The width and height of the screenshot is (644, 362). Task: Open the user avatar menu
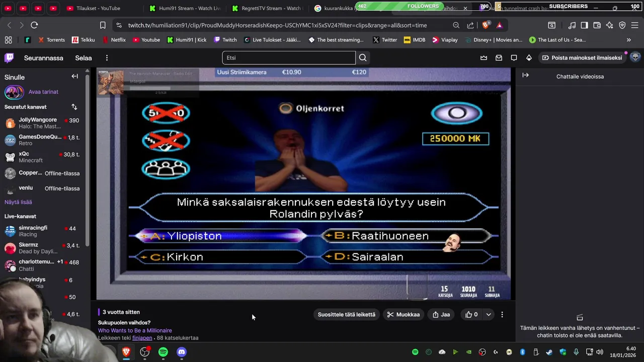pos(635,57)
